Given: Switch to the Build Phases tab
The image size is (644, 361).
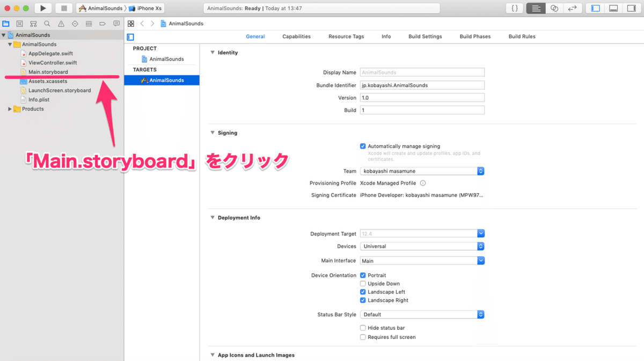Looking at the screenshot, I should (475, 36).
